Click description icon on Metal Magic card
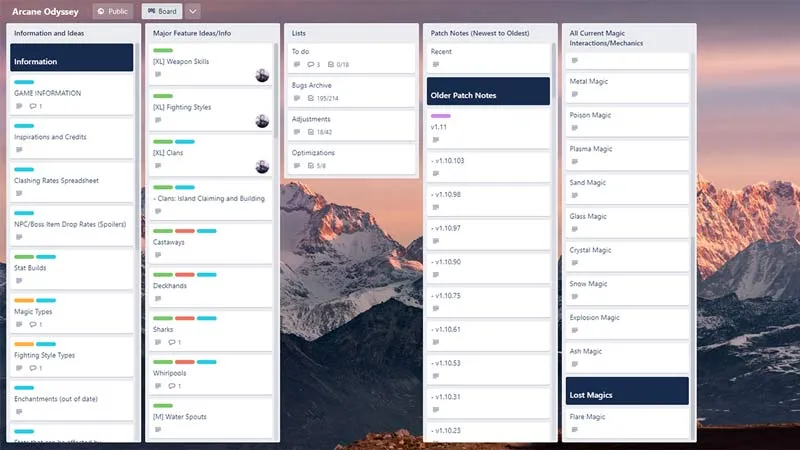The image size is (800, 450). pos(574,94)
